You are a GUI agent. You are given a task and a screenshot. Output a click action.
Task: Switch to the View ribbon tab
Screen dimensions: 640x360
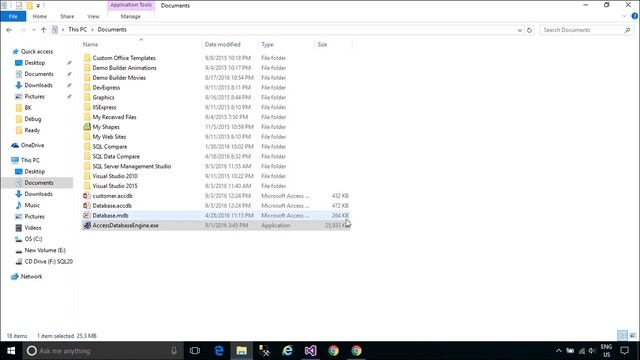93,16
